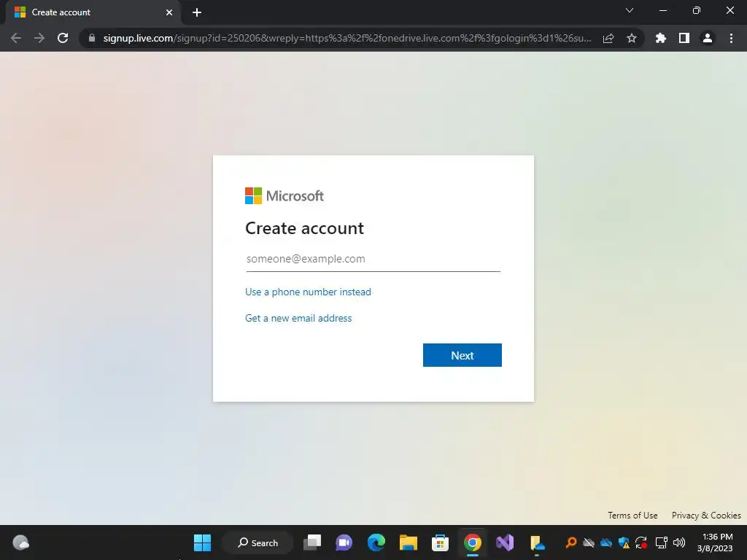Reload the current page
Viewport: 747px width, 560px height.
63,38
